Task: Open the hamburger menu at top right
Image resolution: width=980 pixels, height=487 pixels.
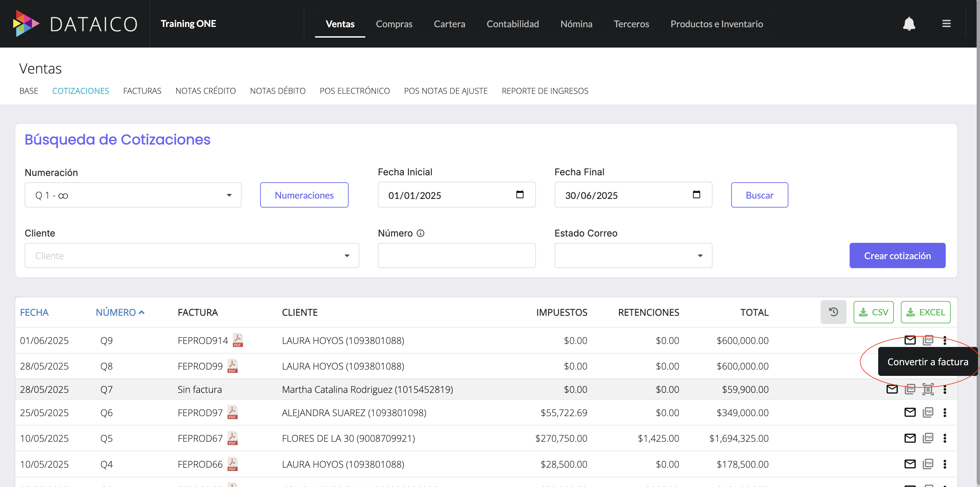Action: 947,24
